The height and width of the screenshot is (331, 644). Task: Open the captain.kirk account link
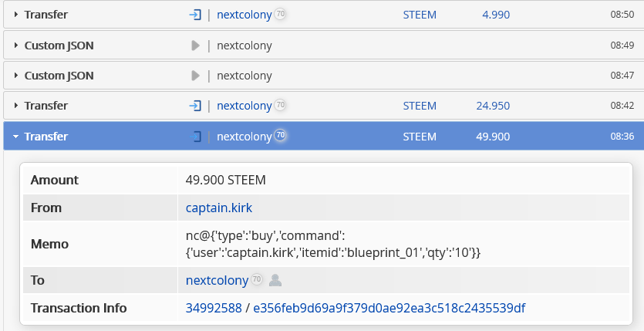point(219,208)
